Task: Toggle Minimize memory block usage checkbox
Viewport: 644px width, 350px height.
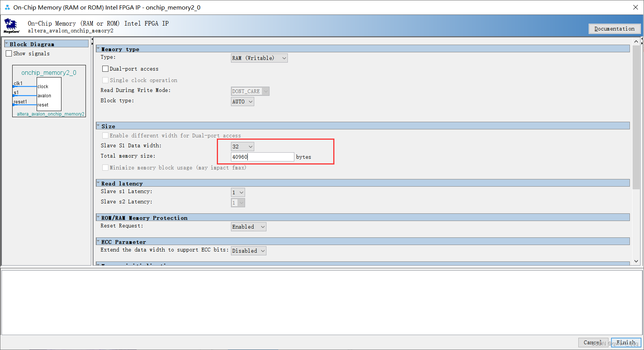Action: point(105,168)
